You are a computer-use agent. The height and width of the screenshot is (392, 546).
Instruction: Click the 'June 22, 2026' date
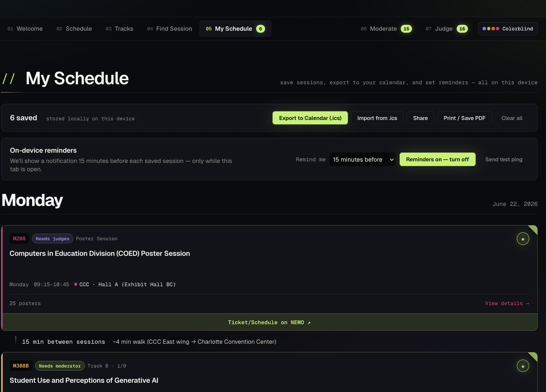[x=515, y=204]
